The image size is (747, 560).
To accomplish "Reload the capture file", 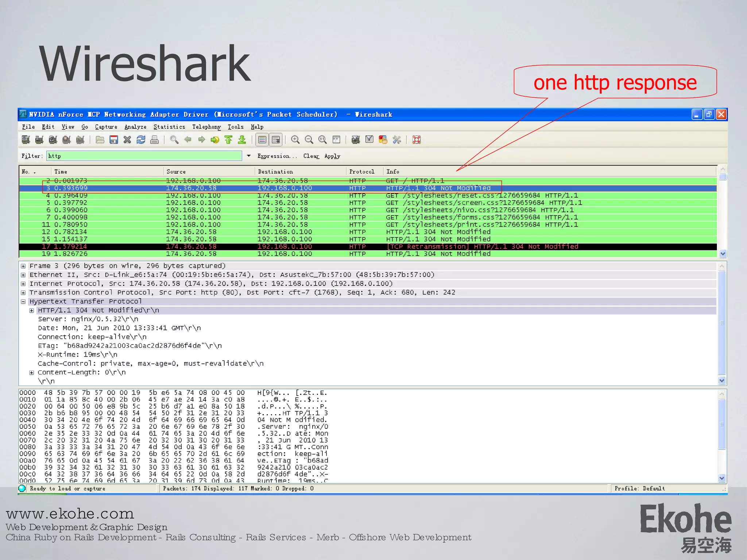I will (141, 140).
